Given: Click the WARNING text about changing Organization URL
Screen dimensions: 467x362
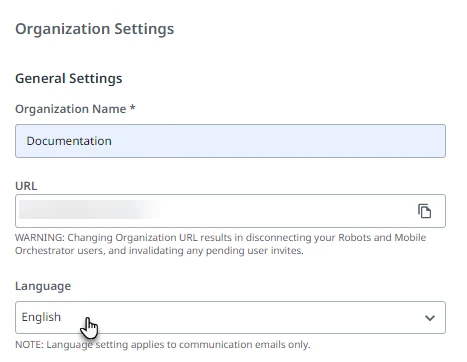Looking at the screenshot, I should (220, 244).
